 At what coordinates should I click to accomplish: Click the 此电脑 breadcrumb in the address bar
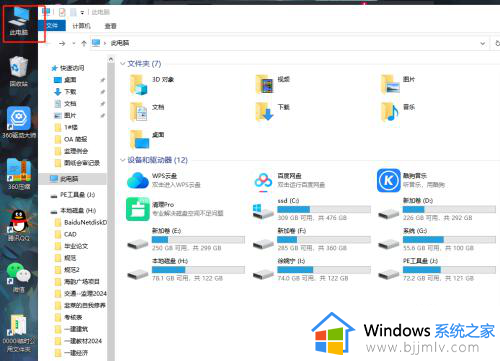120,43
